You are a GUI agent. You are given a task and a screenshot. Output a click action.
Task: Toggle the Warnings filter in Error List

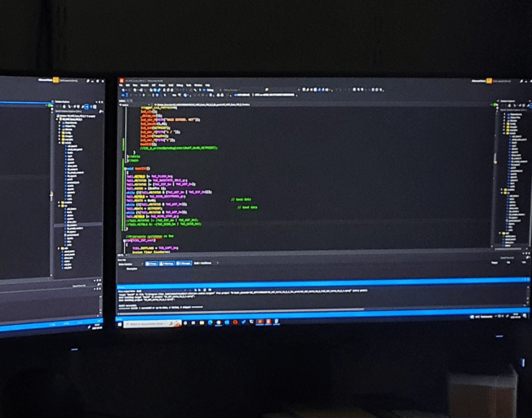pyautogui.click(x=167, y=264)
